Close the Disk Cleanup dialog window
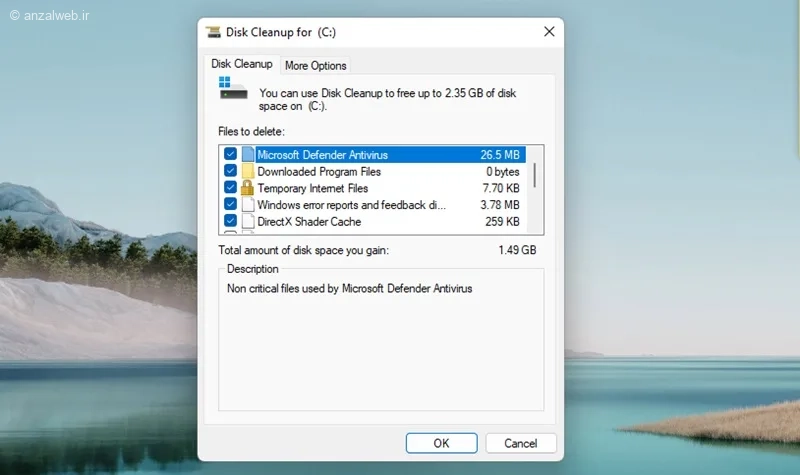The width and height of the screenshot is (800, 475). 549,32
